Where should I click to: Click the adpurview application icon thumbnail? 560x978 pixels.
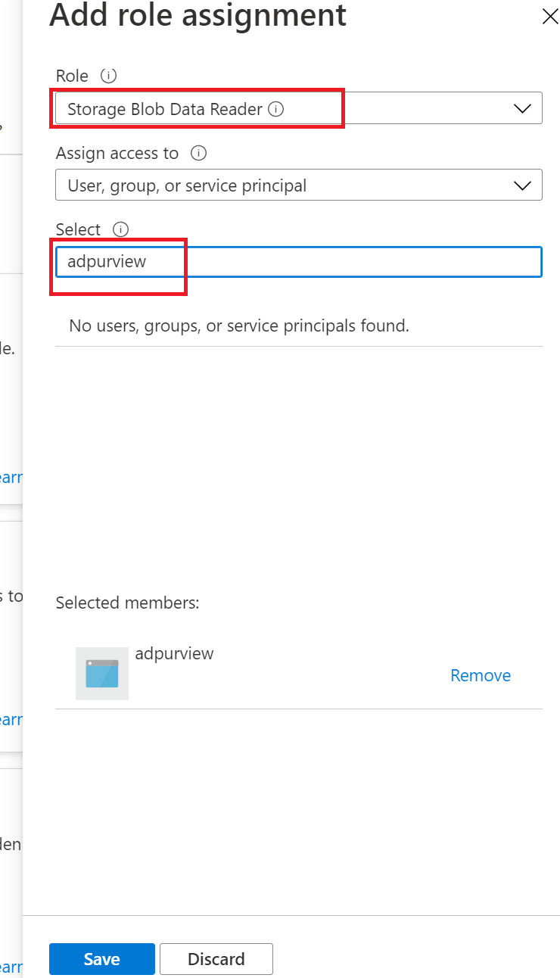tap(101, 673)
